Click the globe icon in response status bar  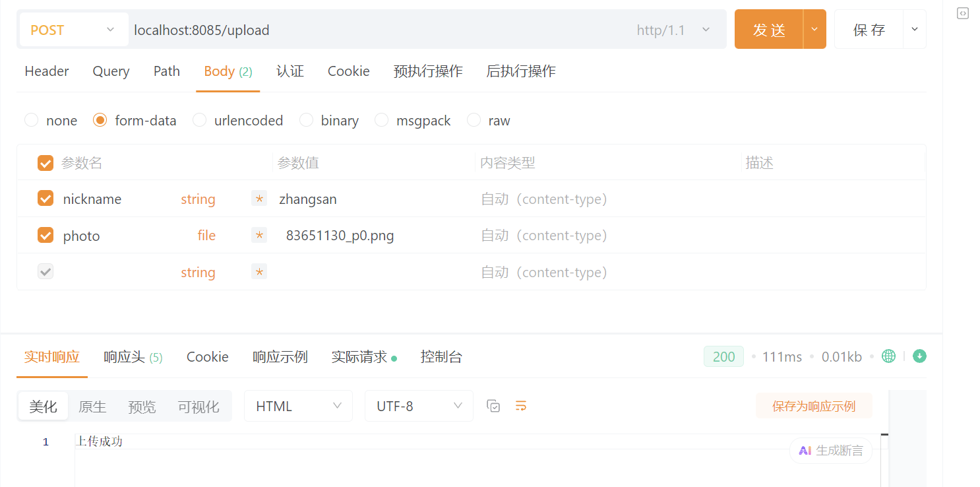(x=888, y=356)
